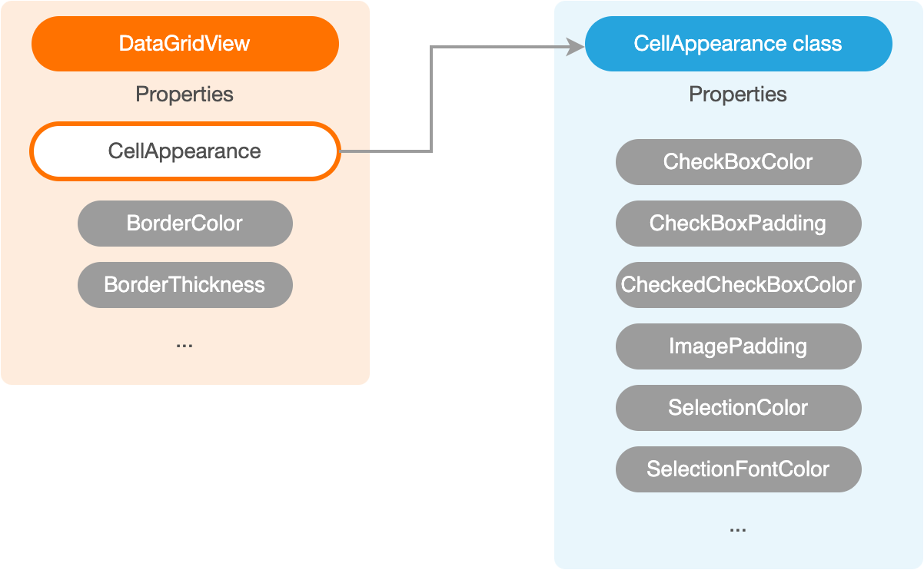Click the gray arrowhead pointing to CellAppearance class
Image resolution: width=924 pixels, height=570 pixels.
(575, 48)
